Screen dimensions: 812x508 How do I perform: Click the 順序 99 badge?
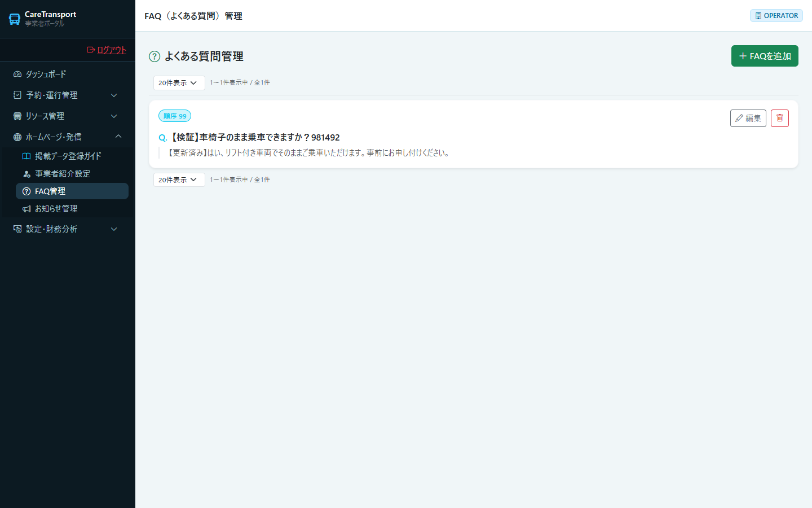coord(175,116)
